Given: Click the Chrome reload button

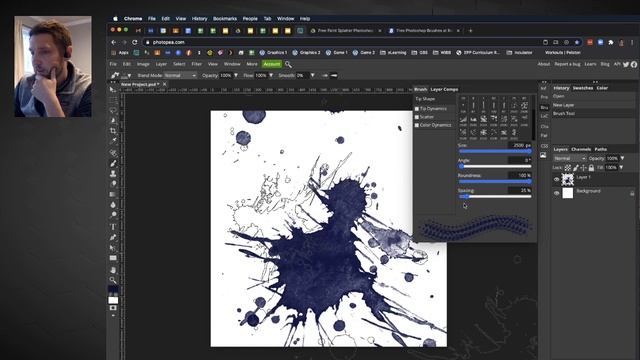Looking at the screenshot, I should click(x=134, y=42).
